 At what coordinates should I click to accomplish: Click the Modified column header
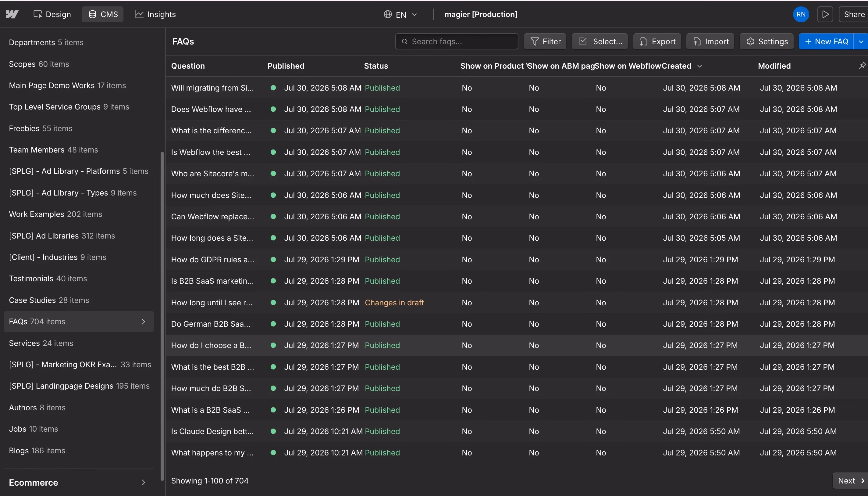click(774, 66)
